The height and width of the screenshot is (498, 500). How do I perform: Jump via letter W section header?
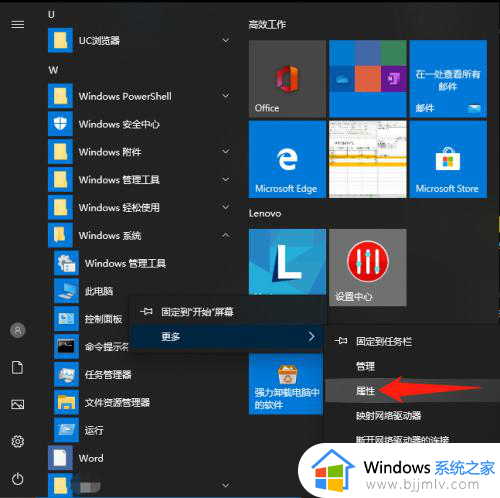(x=53, y=70)
